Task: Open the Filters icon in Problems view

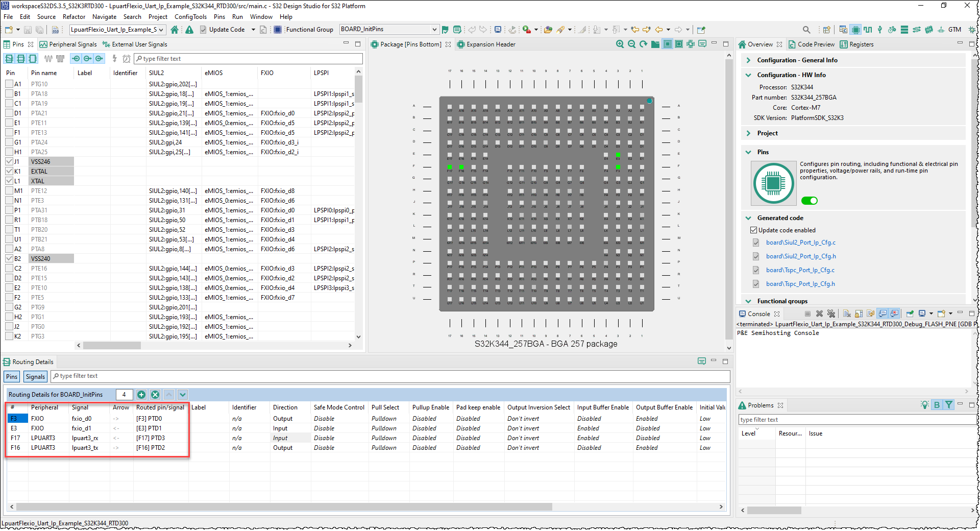Action: (949, 405)
